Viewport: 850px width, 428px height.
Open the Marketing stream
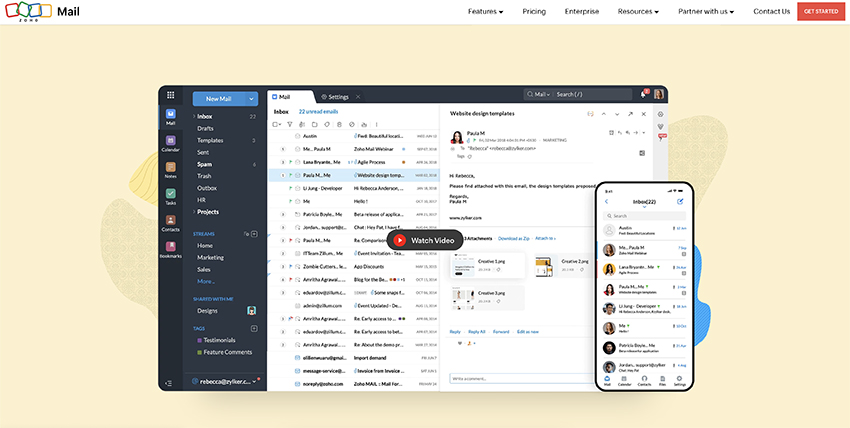[x=210, y=257]
